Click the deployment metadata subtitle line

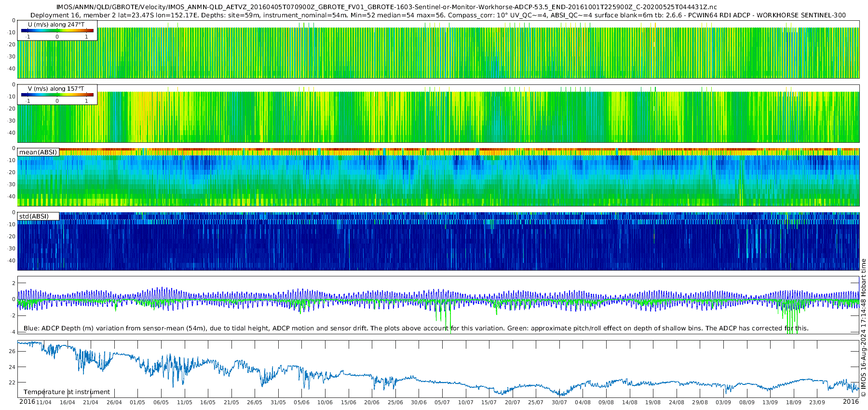(x=438, y=15)
